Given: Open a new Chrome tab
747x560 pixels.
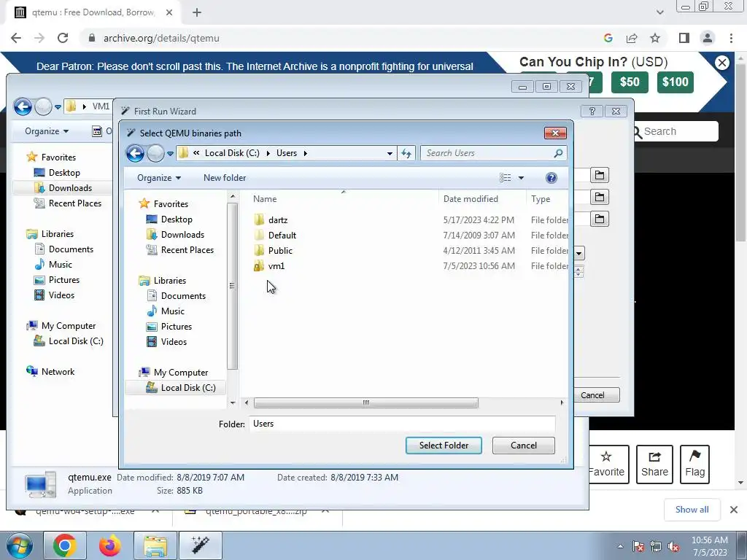Looking at the screenshot, I should pyautogui.click(x=197, y=12).
